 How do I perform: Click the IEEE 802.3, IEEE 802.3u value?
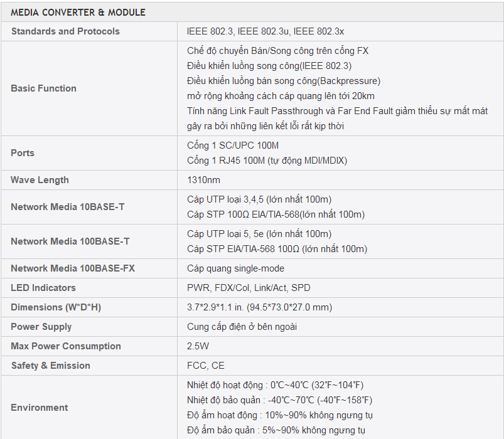[x=265, y=31]
